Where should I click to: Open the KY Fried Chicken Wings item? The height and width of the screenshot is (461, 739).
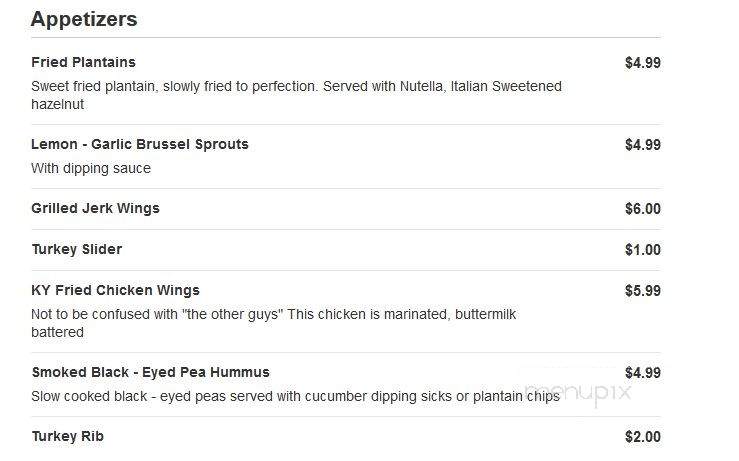[115, 290]
